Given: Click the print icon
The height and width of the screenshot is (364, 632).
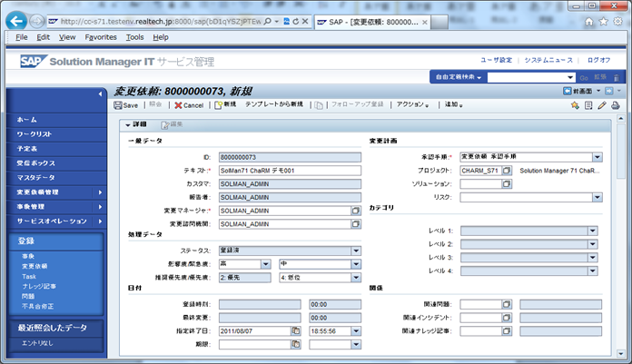Looking at the screenshot, I should [x=616, y=105].
